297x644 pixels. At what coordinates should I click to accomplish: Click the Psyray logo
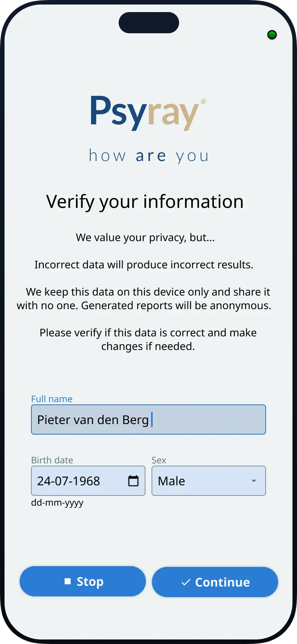pyautogui.click(x=145, y=113)
